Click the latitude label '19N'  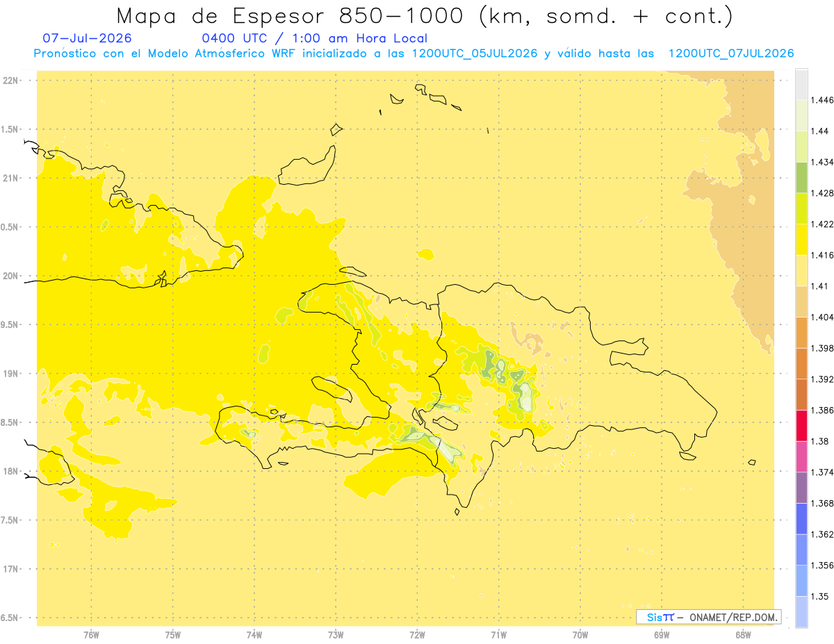click(10, 374)
